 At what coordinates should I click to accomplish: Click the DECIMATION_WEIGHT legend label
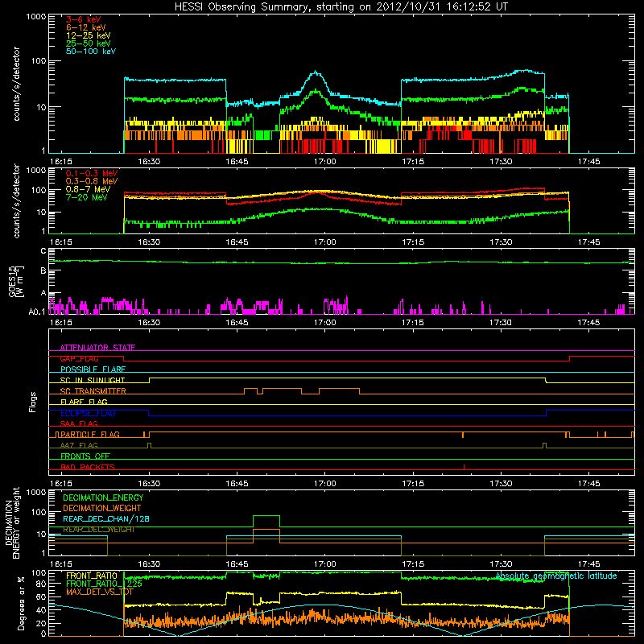point(102,508)
